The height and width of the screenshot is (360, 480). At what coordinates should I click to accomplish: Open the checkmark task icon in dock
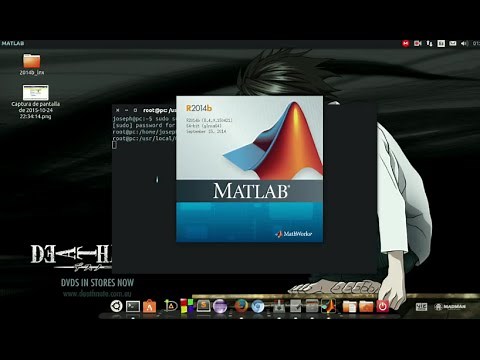click(x=295, y=306)
